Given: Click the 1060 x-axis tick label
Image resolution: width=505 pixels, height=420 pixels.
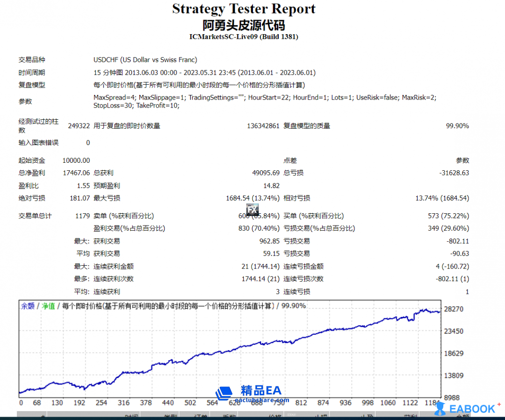Looking at the screenshot, I should (x=387, y=403).
